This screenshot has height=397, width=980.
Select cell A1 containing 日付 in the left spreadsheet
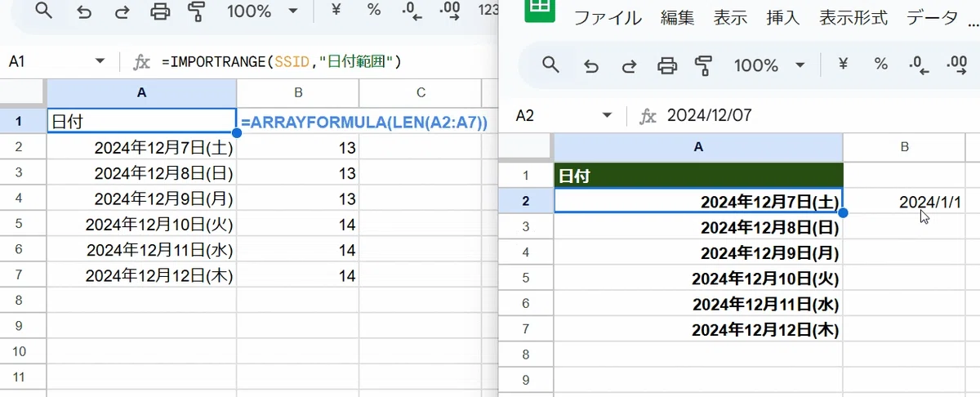coord(142,122)
